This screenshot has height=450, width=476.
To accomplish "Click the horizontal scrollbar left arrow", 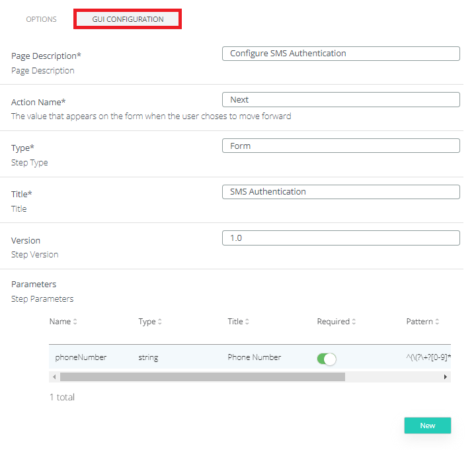I will point(54,377).
